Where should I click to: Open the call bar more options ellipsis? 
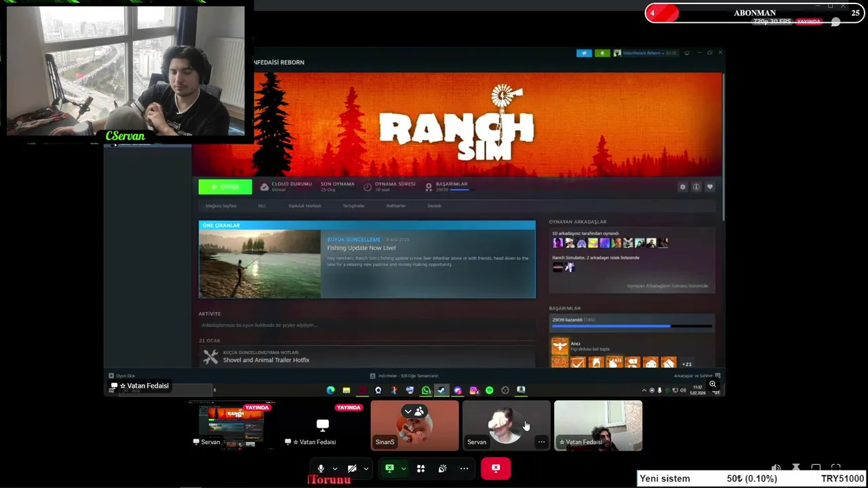464,468
